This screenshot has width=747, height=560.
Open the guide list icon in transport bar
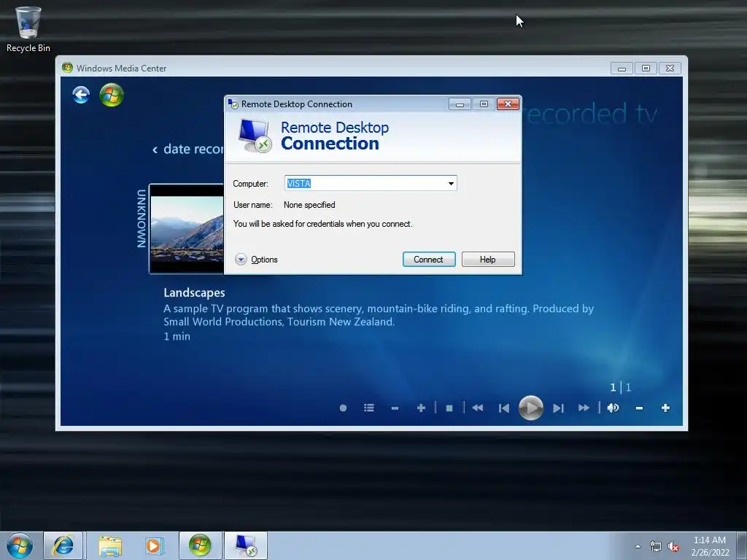pos(368,408)
